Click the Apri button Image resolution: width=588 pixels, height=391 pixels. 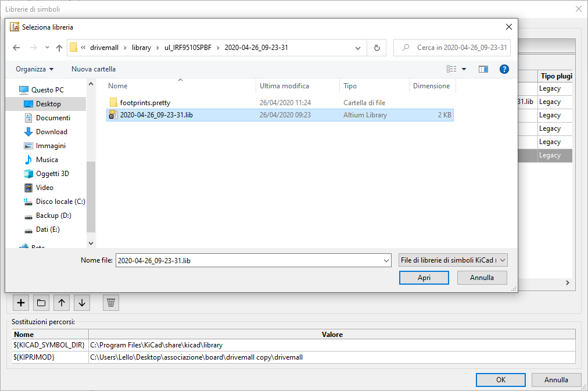(x=424, y=277)
